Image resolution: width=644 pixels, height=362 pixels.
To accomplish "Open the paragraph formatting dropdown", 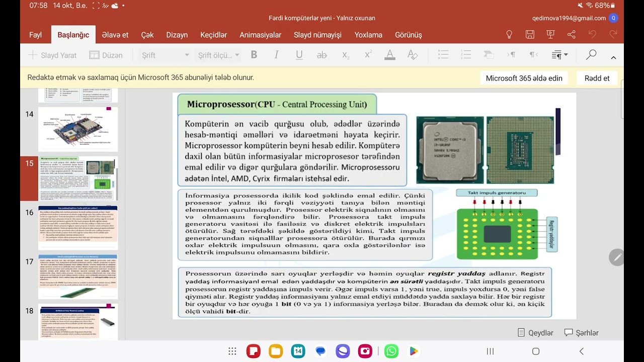I will pyautogui.click(x=559, y=55).
